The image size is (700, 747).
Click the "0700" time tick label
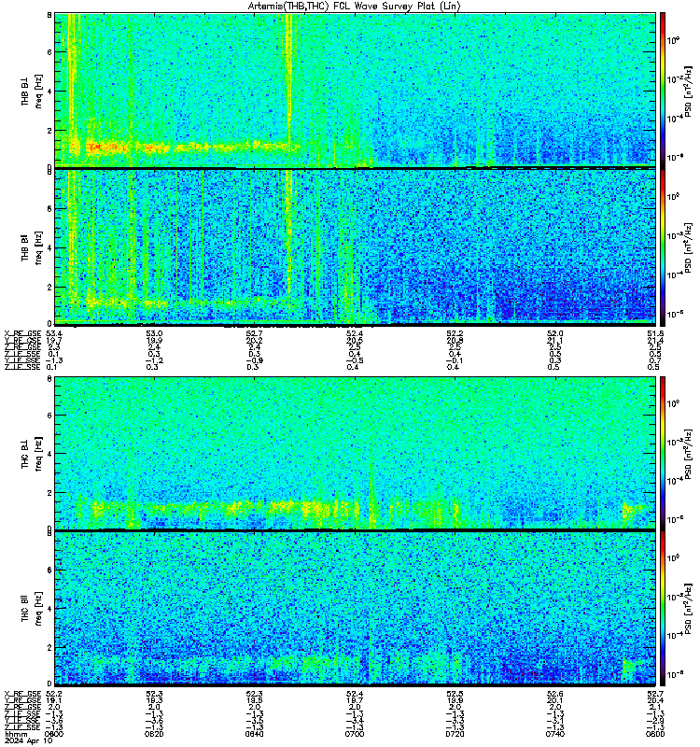(x=355, y=734)
